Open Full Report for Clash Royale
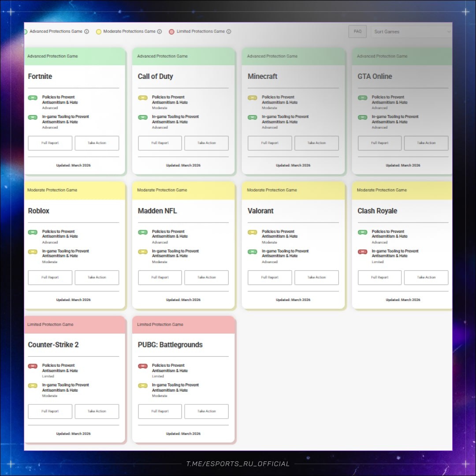 (380, 278)
